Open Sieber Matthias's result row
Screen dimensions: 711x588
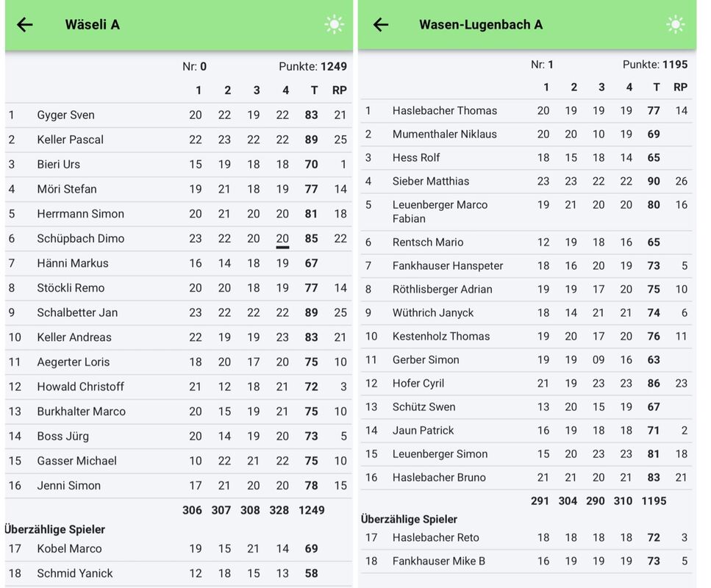click(x=430, y=181)
